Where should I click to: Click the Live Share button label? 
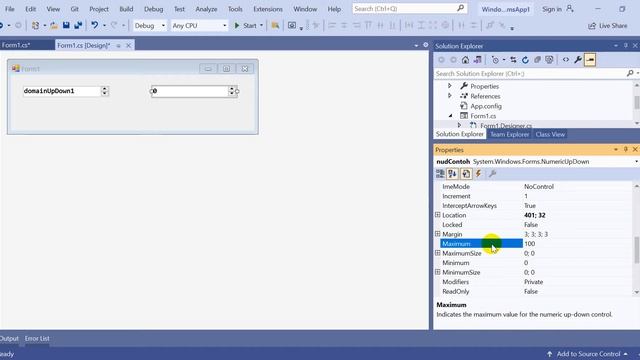click(613, 26)
